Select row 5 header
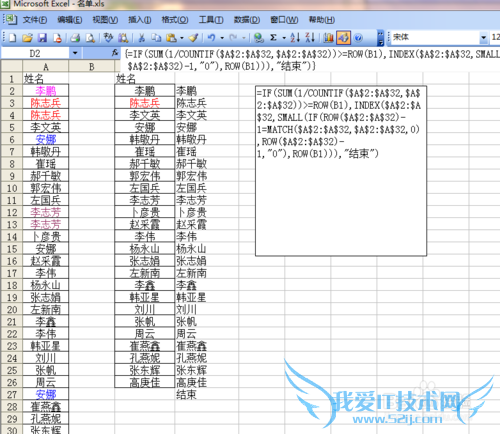Viewport: 500px width, 434px height. [x=11, y=127]
